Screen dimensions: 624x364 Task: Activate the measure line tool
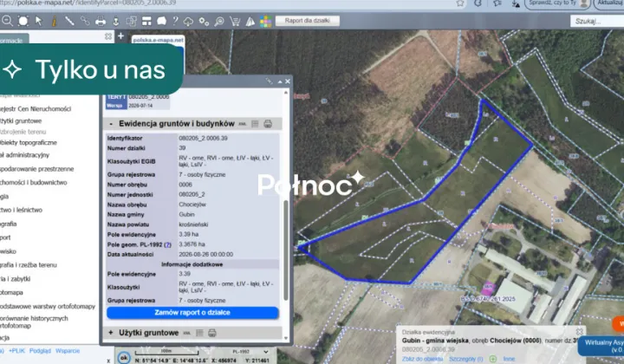tap(69, 21)
